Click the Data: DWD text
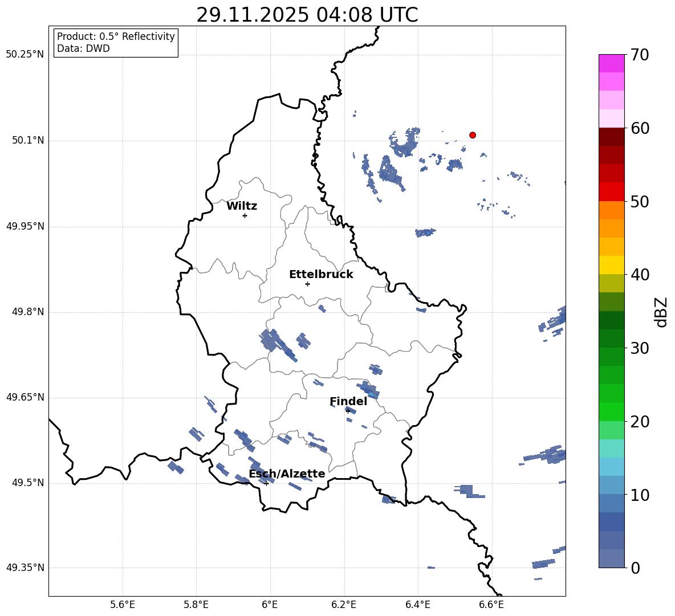Viewport: 675px width, 616px height. (83, 48)
